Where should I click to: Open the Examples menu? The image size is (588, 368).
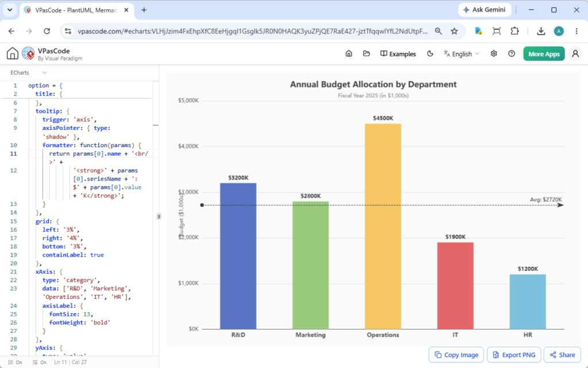pos(398,53)
